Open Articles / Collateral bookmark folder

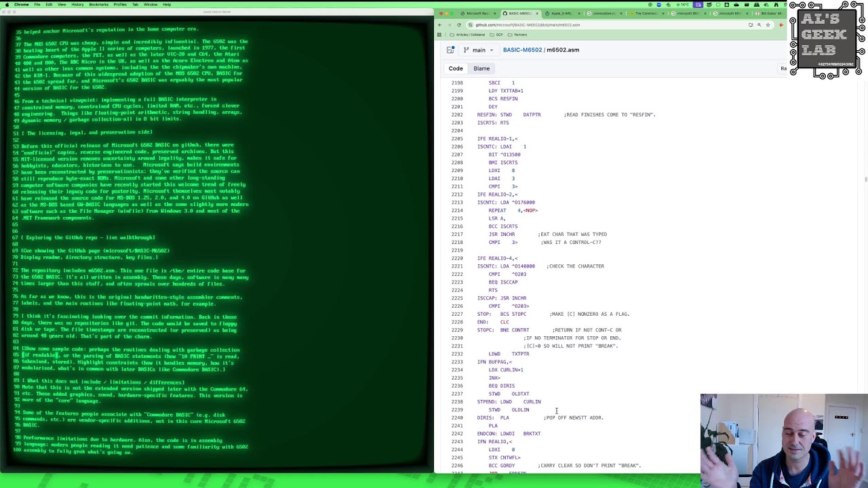467,35
